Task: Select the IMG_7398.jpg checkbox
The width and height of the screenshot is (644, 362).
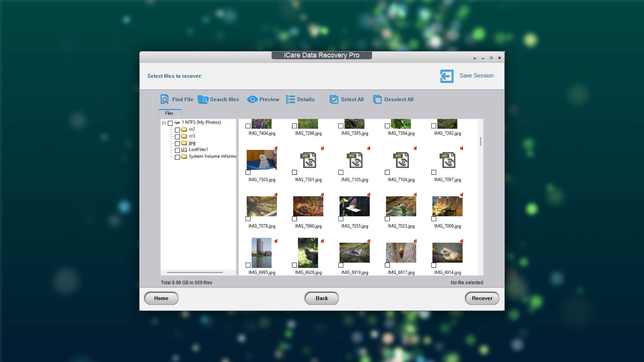Action: [294, 126]
